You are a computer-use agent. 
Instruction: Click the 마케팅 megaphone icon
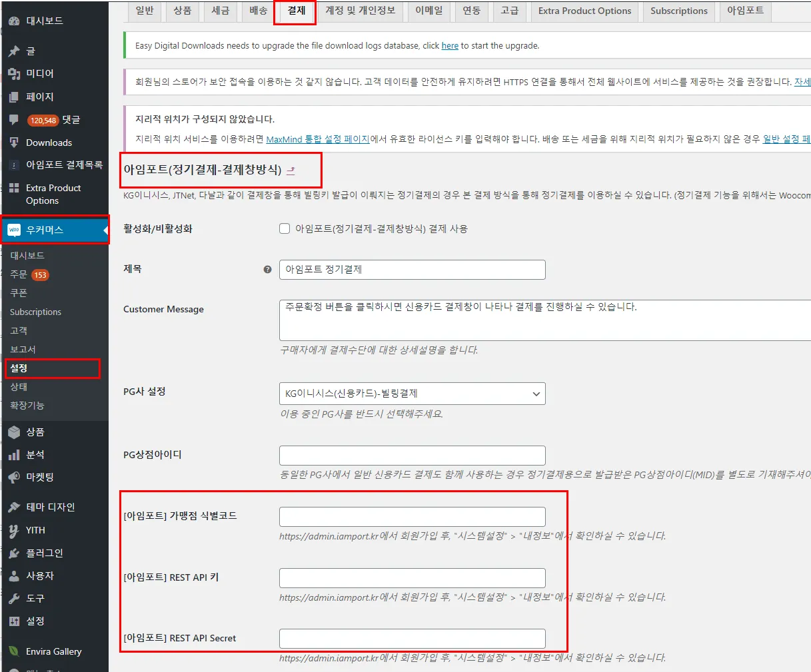[14, 478]
